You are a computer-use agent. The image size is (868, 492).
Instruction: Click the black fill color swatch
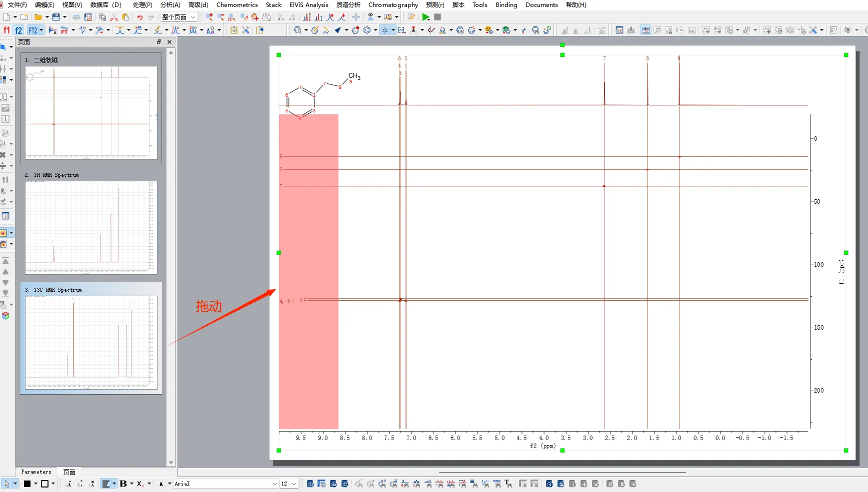coord(27,484)
